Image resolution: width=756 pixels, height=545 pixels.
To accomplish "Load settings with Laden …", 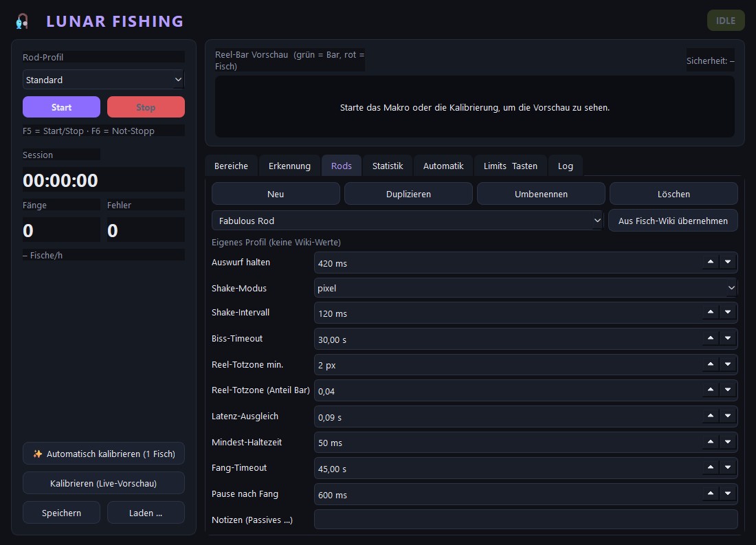I will tap(146, 513).
